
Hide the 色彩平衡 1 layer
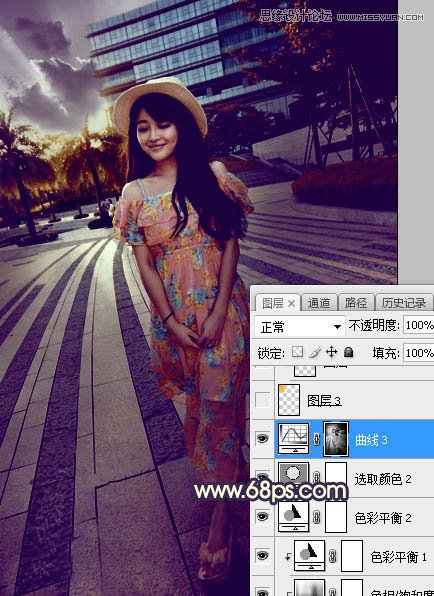[262, 555]
